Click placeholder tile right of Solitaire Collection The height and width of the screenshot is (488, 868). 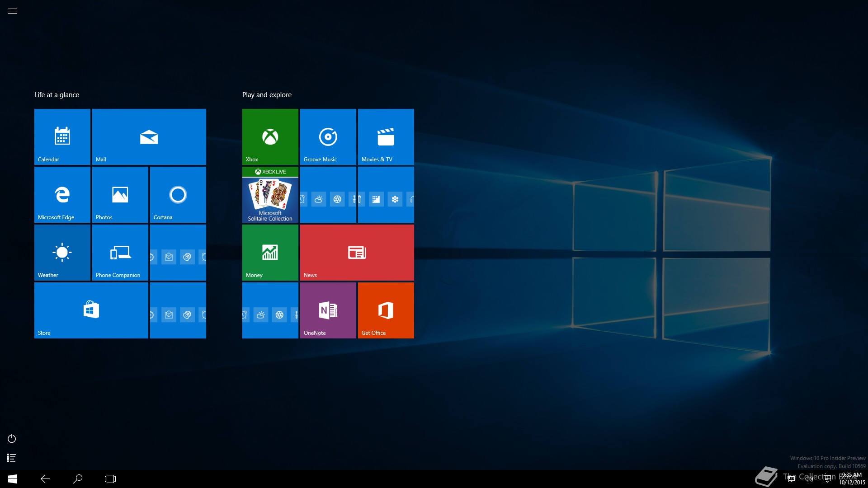328,195
